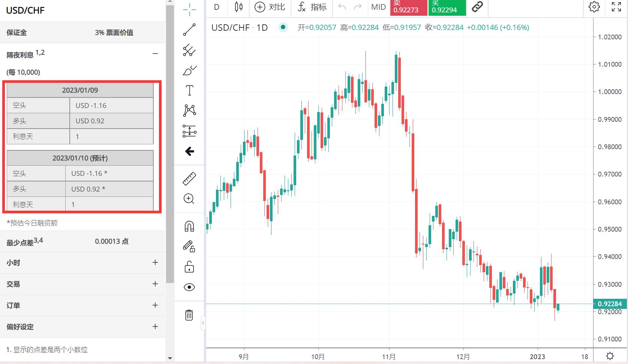The image size is (628, 364).
Task: Click the red 卖 sell price button
Action: [408, 7]
